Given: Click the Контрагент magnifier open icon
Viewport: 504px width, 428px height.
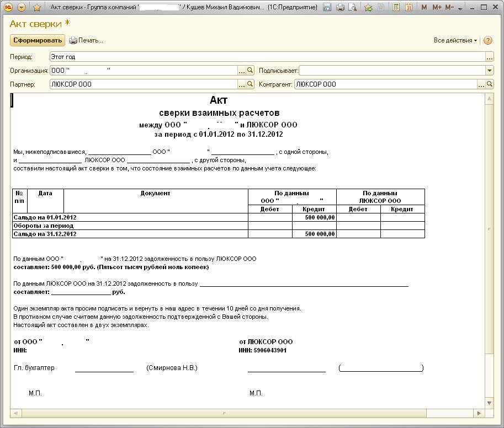Looking at the screenshot, I should pyautogui.click(x=490, y=84).
